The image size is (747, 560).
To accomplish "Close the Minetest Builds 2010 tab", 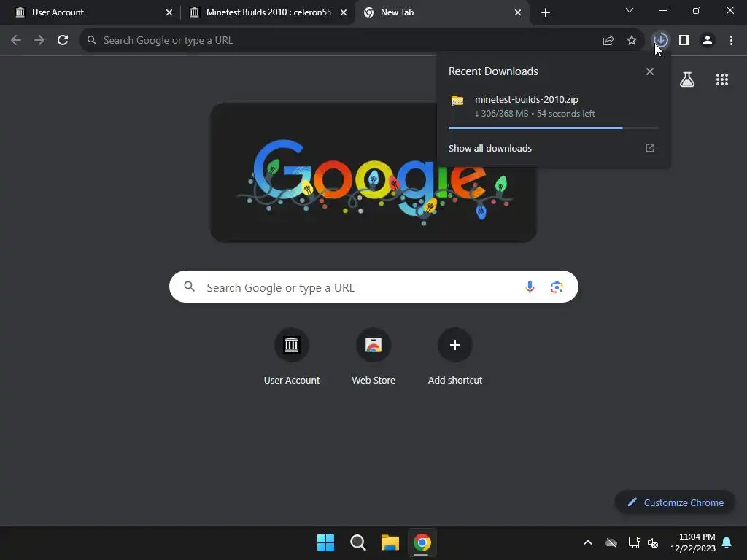I will (344, 12).
